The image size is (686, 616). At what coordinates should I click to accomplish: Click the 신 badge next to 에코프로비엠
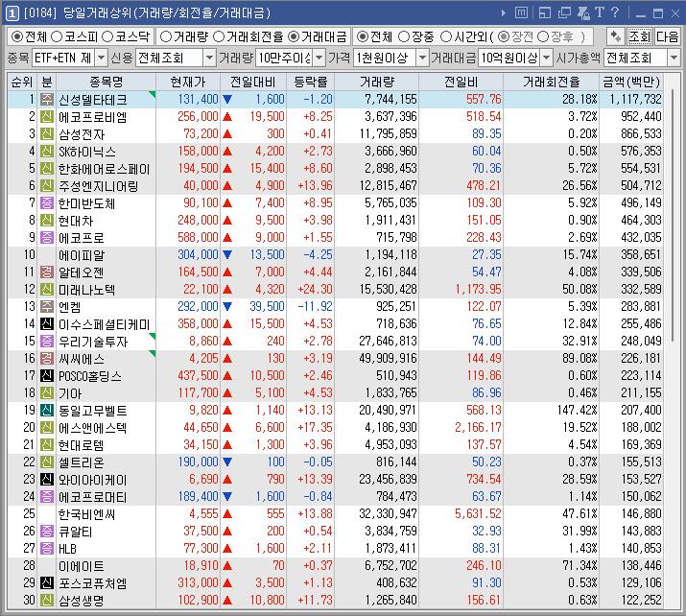[x=47, y=117]
